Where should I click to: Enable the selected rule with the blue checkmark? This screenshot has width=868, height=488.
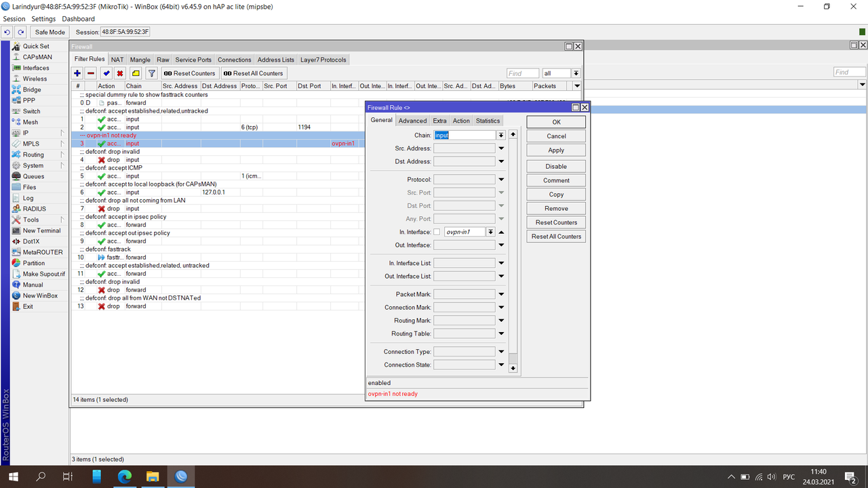106,73
